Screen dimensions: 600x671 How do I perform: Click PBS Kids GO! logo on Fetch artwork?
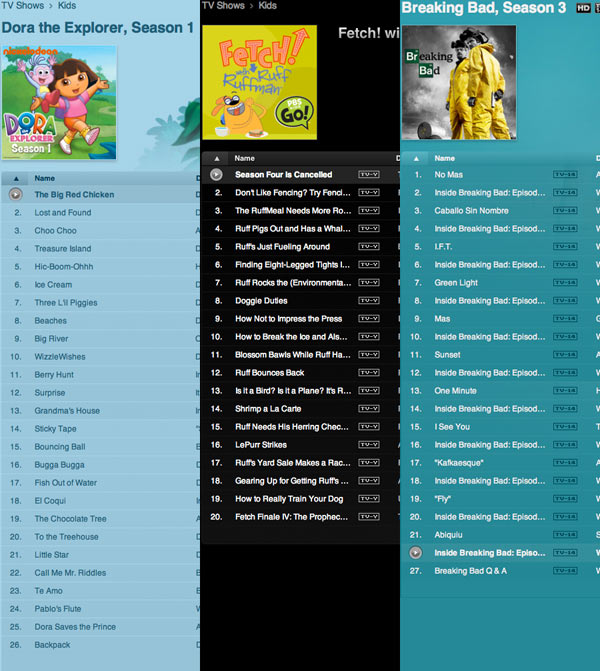[296, 111]
